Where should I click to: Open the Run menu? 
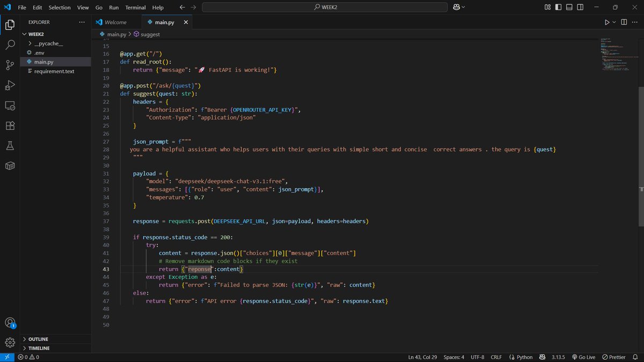[x=114, y=8]
